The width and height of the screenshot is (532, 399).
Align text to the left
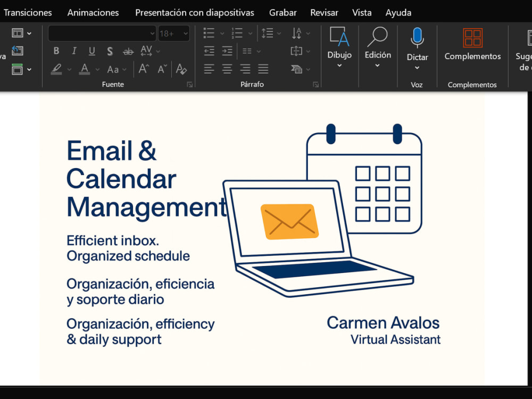(209, 69)
